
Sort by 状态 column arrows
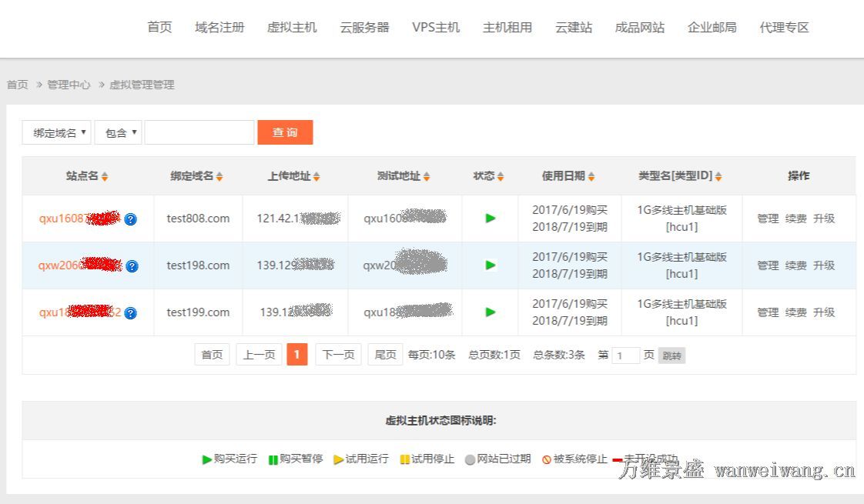click(x=501, y=176)
